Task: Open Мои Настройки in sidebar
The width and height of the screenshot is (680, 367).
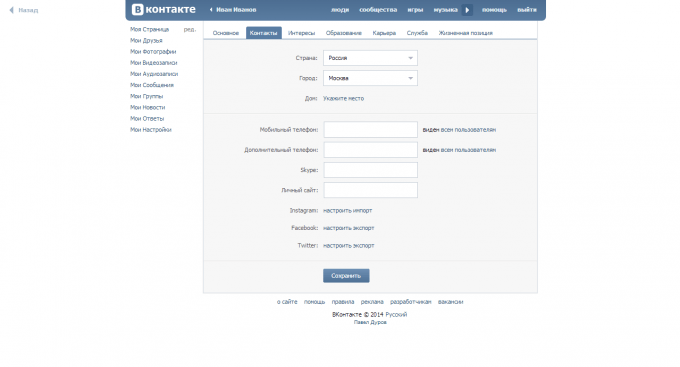Action: tap(151, 130)
